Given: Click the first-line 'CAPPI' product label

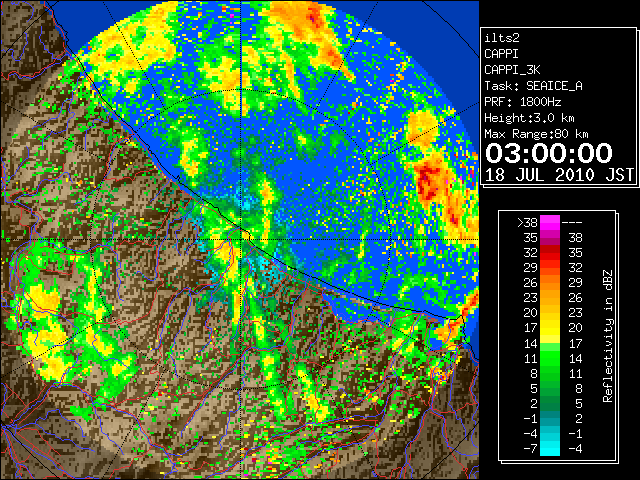Looking at the screenshot, I should click(x=501, y=54).
